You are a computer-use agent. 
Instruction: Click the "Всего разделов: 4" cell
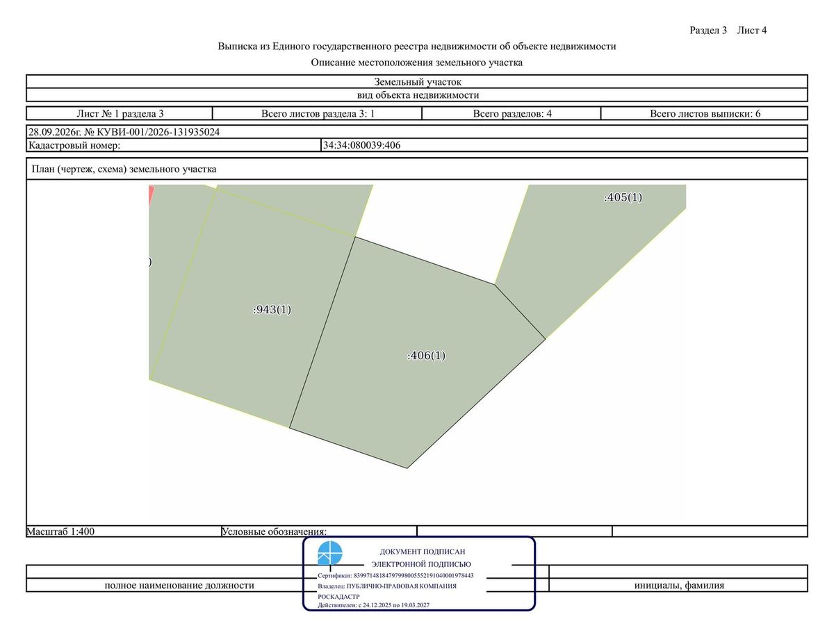click(x=512, y=113)
